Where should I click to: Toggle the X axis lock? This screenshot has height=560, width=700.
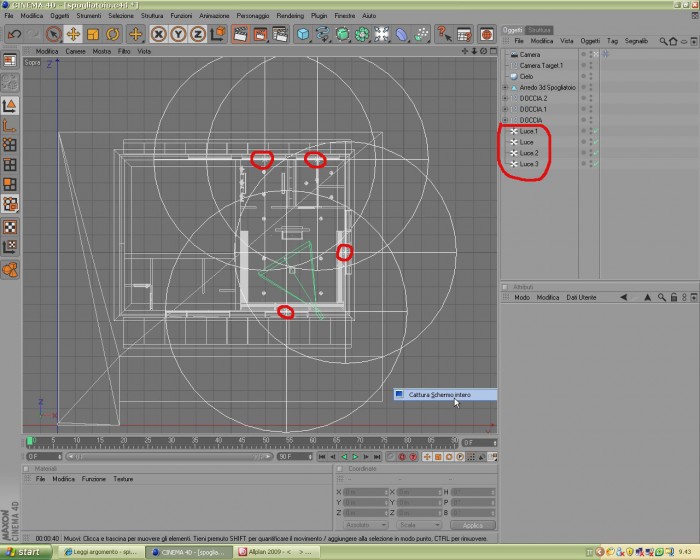(158, 34)
